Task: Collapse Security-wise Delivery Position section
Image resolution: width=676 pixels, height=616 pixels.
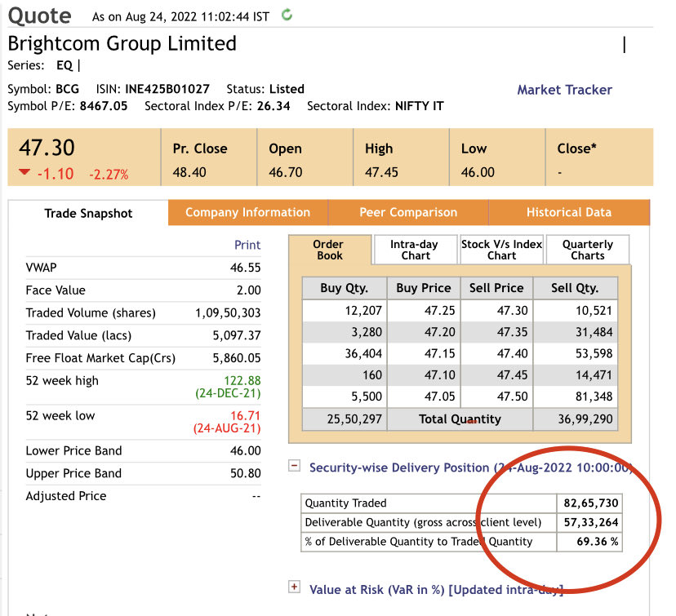Action: tap(295, 466)
